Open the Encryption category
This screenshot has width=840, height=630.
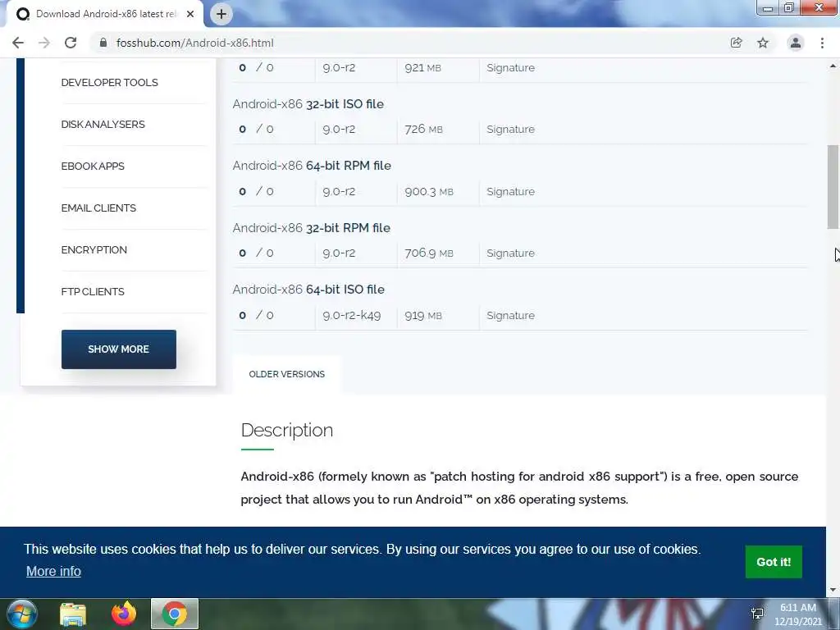(x=94, y=249)
